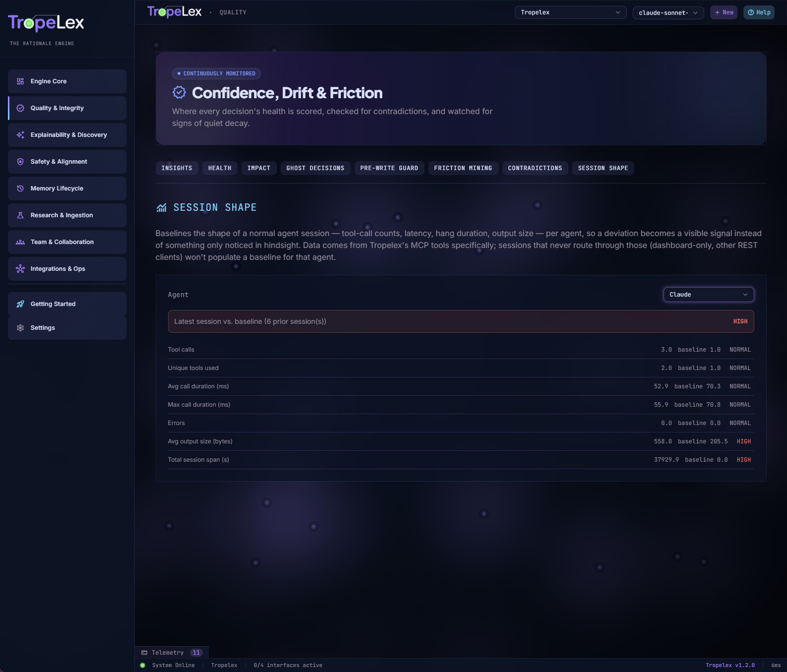Click the Safety & Alignment shield icon
Screen dimensions: 787x672
click(x=20, y=162)
